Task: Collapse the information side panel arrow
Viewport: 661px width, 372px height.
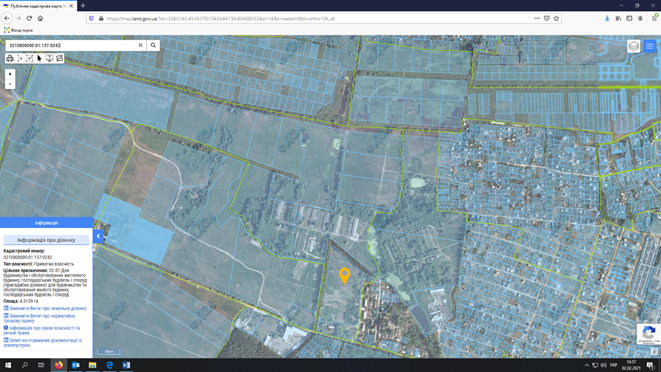Action: (x=98, y=236)
